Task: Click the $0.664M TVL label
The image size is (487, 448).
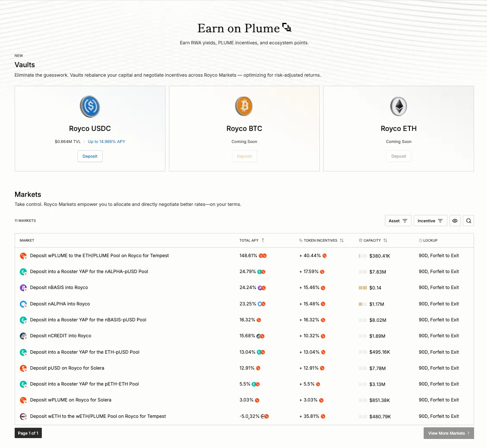Action: point(68,142)
